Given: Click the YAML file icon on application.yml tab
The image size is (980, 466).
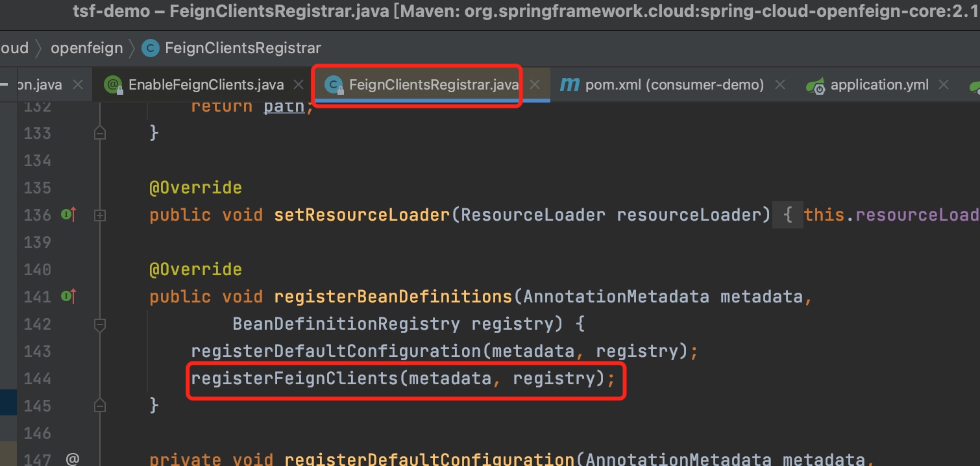Looking at the screenshot, I should [815, 85].
